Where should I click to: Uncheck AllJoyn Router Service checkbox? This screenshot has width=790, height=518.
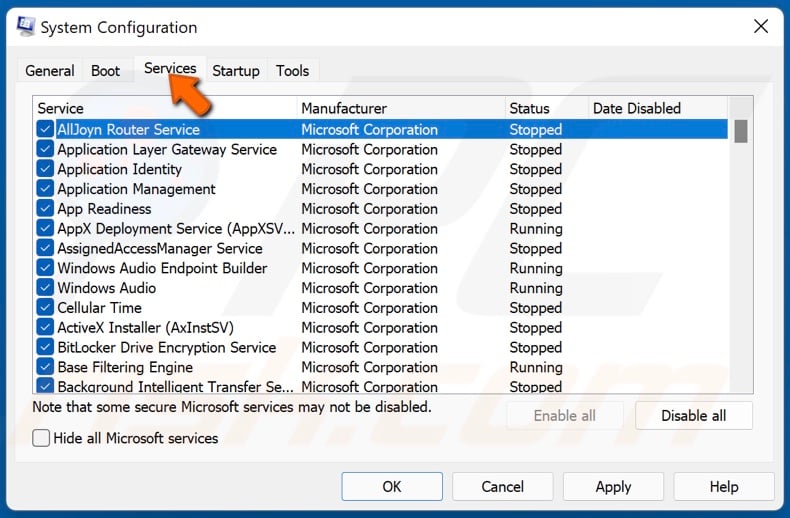pyautogui.click(x=45, y=130)
